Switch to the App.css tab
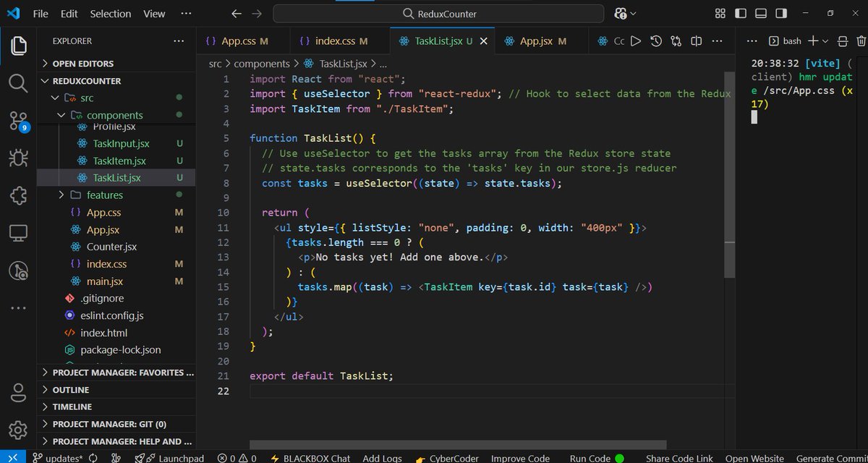868x463 pixels. (x=243, y=41)
